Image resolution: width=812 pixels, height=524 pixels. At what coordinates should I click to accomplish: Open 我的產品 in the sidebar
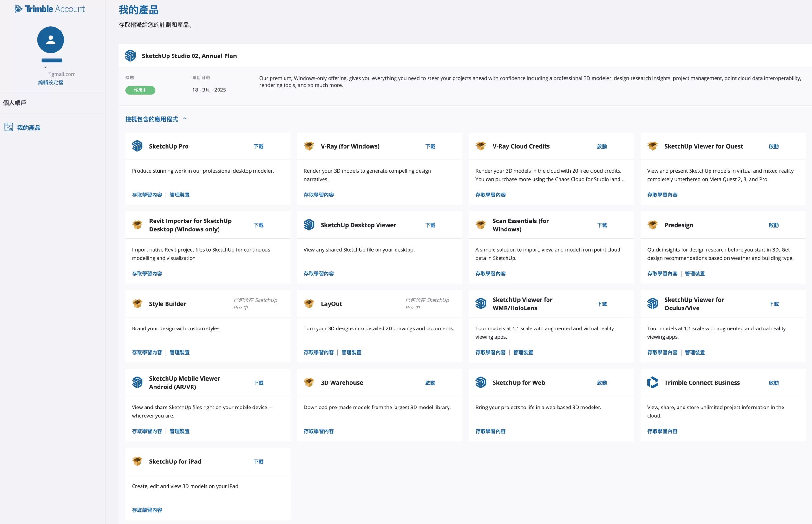[29, 128]
